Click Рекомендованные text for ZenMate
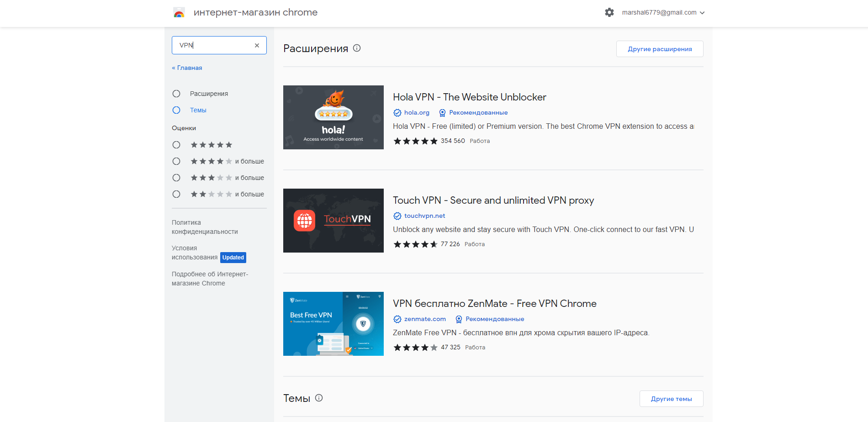Screen dimensions: 868x422 point(495,319)
